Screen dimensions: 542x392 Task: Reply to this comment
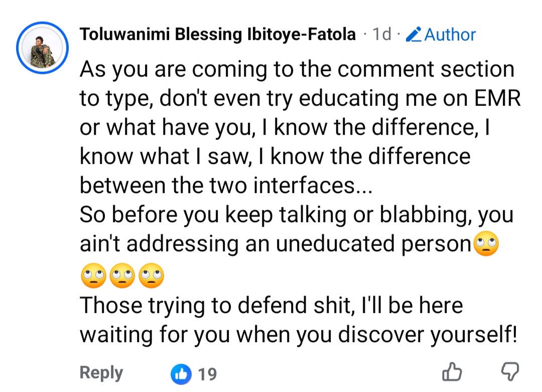coord(101,373)
